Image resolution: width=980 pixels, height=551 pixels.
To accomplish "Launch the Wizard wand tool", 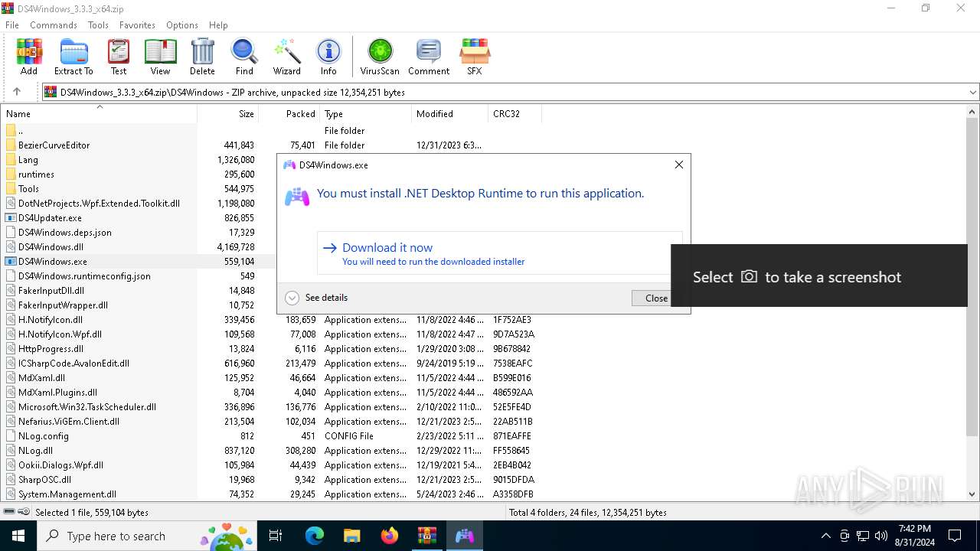I will (x=287, y=57).
